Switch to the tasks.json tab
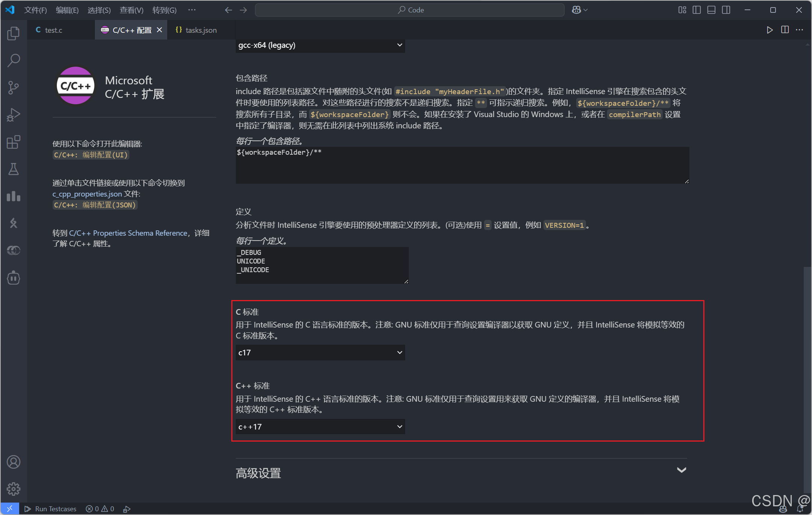Screen dimensions: 812x515 [201, 30]
